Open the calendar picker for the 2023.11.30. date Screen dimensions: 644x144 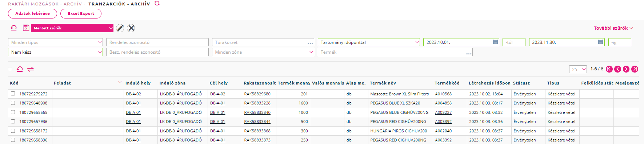click(x=601, y=42)
